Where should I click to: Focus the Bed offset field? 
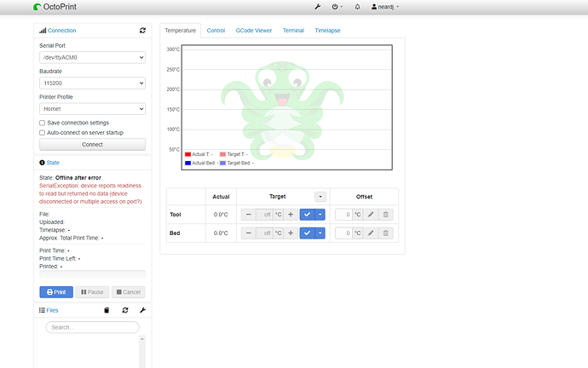click(x=344, y=233)
